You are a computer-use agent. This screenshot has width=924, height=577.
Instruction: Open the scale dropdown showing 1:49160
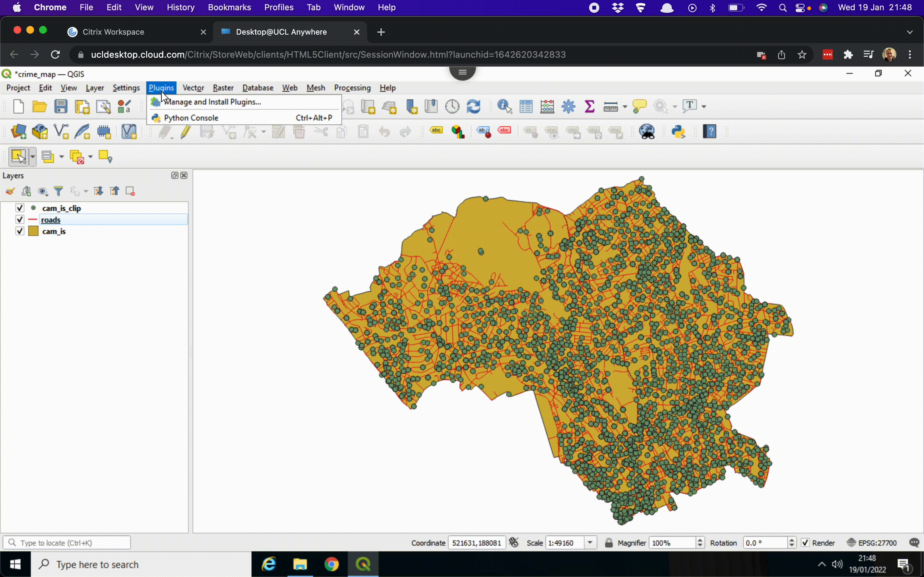click(590, 542)
